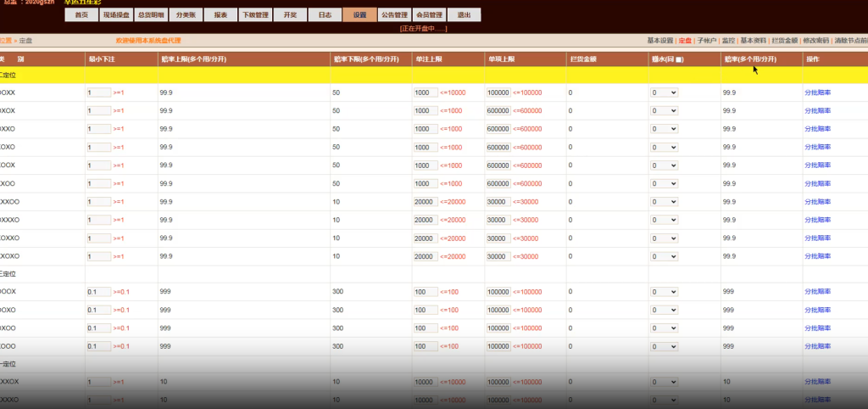Toggle the 赚水 sync checkbox in header
The width and height of the screenshot is (868, 409).
[x=680, y=59]
